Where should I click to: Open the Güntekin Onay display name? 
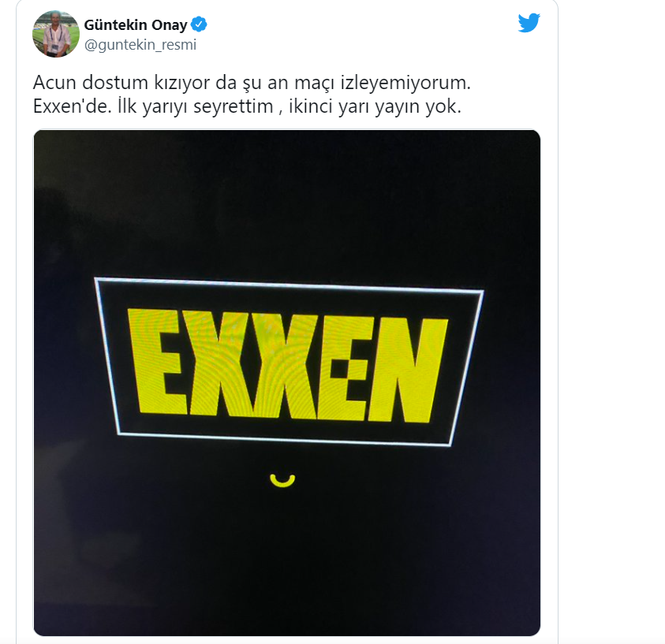[136, 24]
